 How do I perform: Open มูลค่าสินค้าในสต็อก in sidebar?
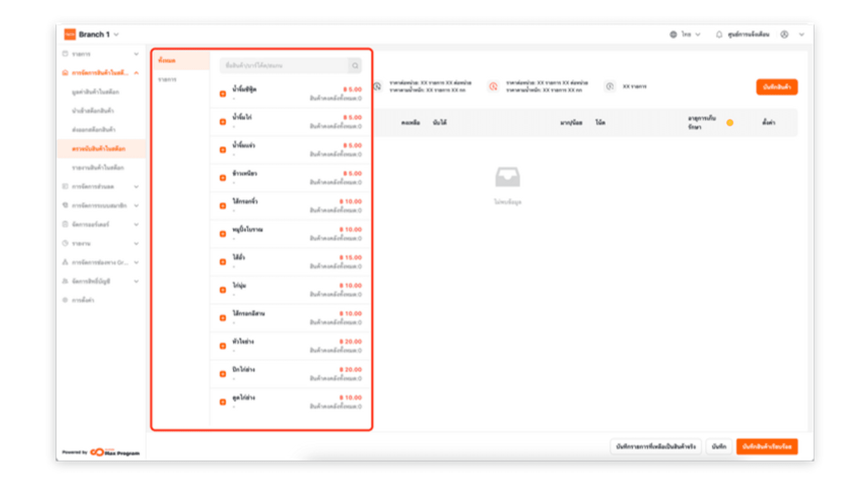coord(95,92)
